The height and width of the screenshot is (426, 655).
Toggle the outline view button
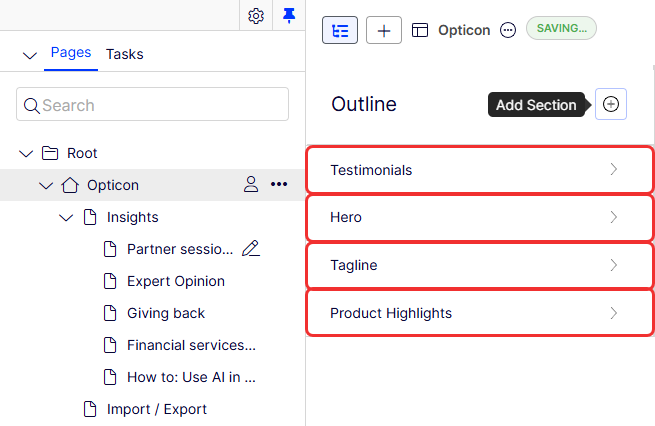pyautogui.click(x=340, y=30)
